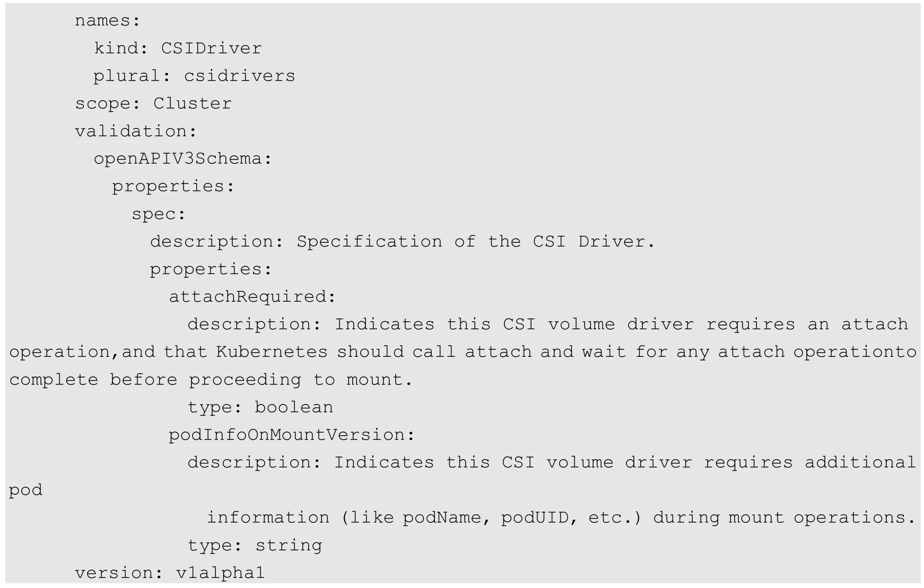Click the "openAPIV3Schema:" key
The height and width of the screenshot is (588, 924).
(x=182, y=159)
